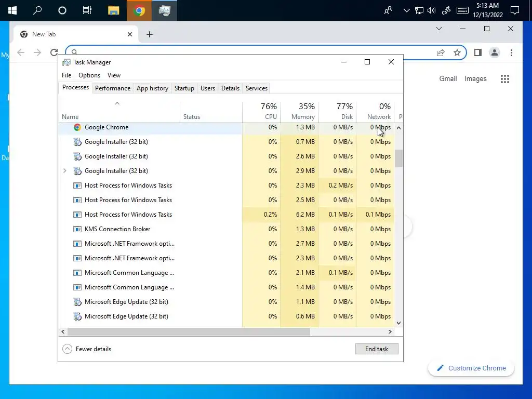This screenshot has height=399, width=532.
Task: Sort by CPU column header
Action: 261,112
